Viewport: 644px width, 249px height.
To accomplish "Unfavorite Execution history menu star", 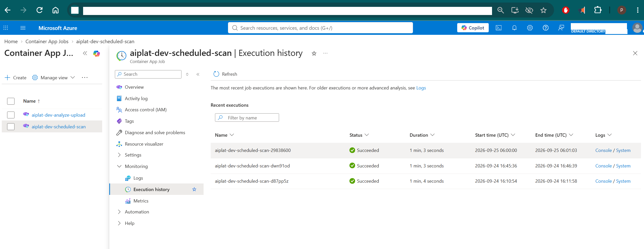I will [194, 189].
